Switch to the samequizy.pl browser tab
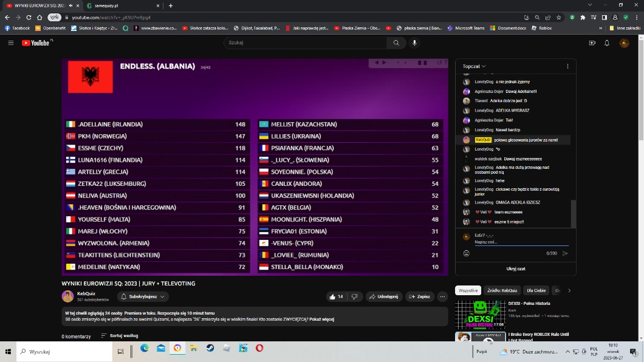This screenshot has width=644, height=362. [122, 5]
